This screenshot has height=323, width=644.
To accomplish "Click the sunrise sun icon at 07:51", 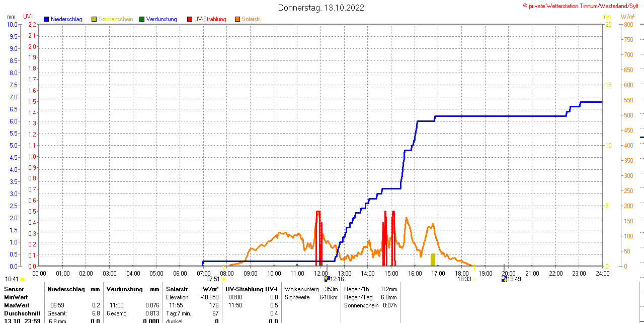I will [223, 279].
